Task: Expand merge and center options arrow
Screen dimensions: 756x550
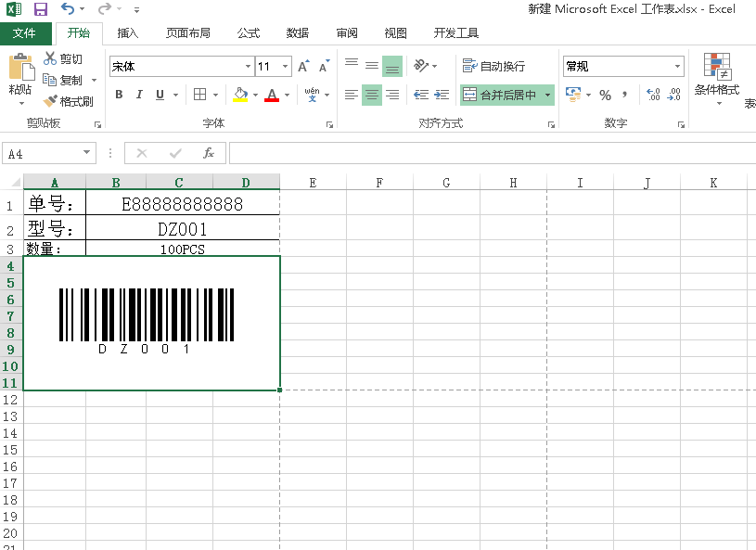Action: (x=547, y=95)
